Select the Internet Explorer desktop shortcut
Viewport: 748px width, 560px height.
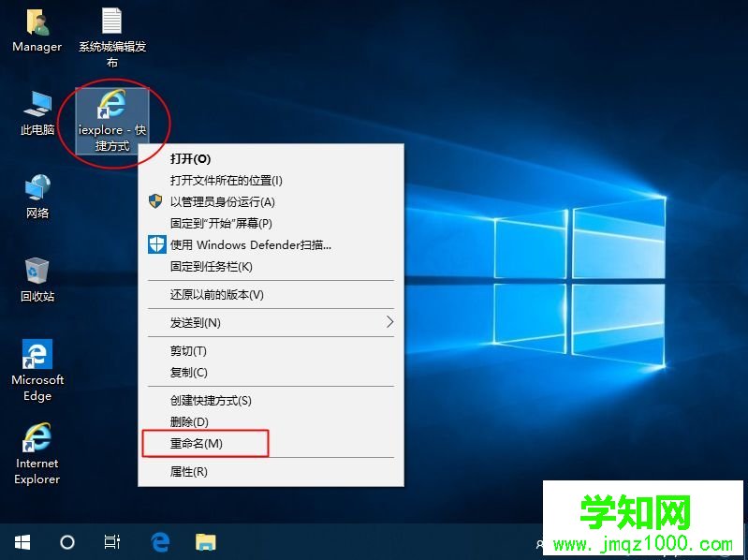(x=37, y=454)
